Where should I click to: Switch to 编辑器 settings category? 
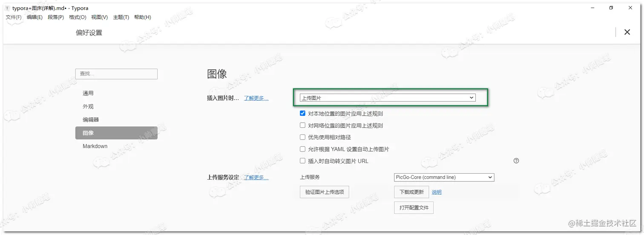[116, 120]
